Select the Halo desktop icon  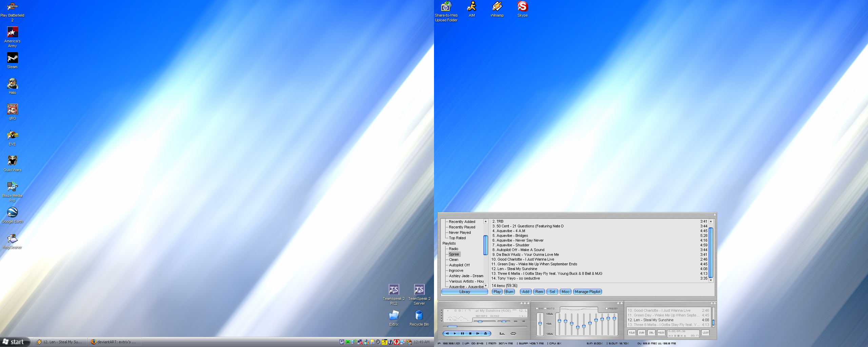tap(12, 87)
